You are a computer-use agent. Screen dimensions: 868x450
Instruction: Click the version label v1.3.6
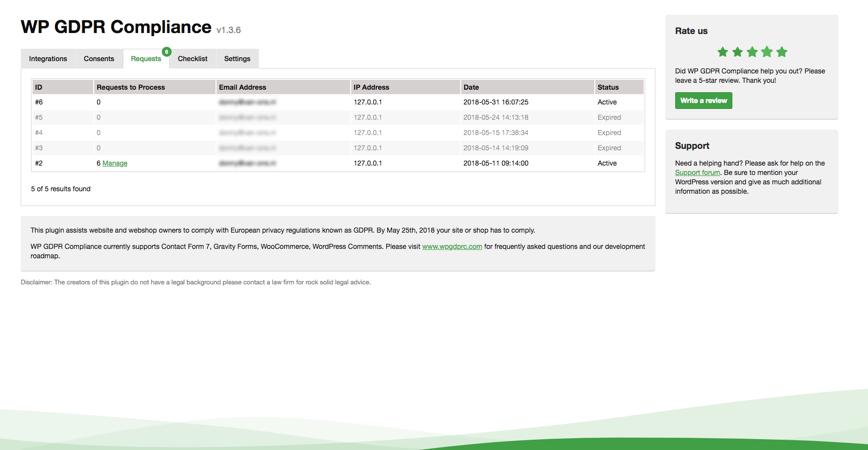click(229, 30)
